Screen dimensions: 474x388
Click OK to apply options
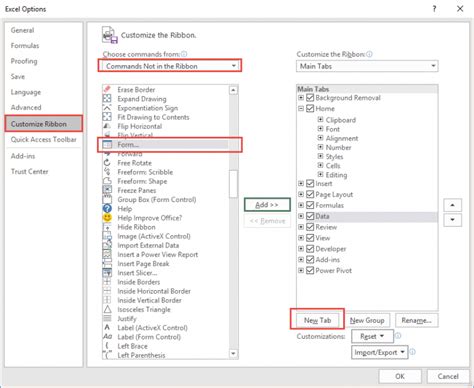coord(400,376)
